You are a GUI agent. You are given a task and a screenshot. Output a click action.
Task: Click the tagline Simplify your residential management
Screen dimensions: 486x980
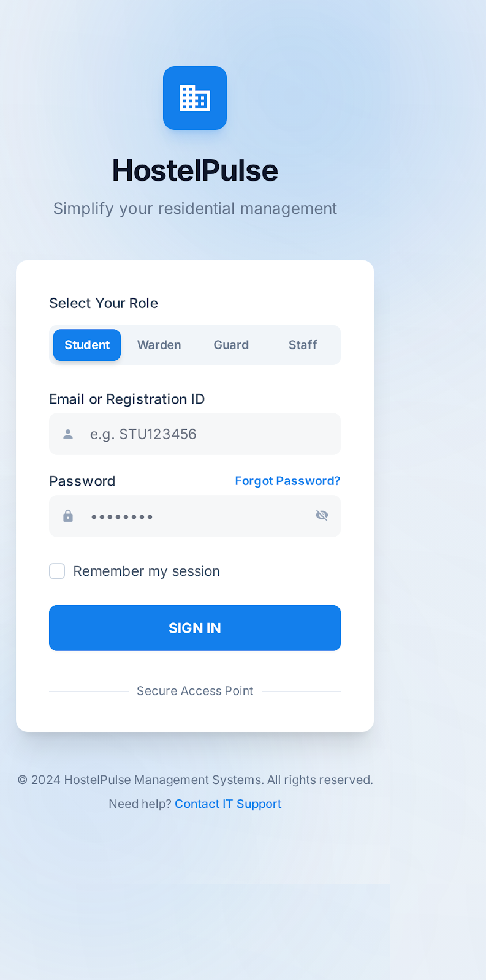[x=195, y=208]
